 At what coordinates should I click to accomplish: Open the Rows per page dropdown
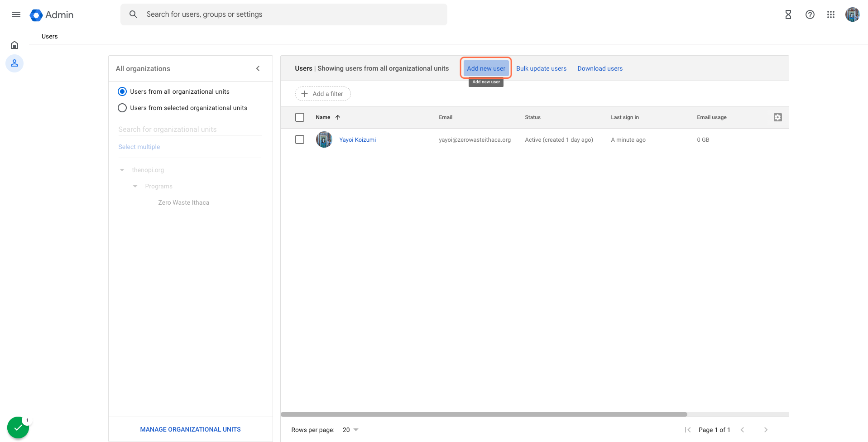(350, 430)
